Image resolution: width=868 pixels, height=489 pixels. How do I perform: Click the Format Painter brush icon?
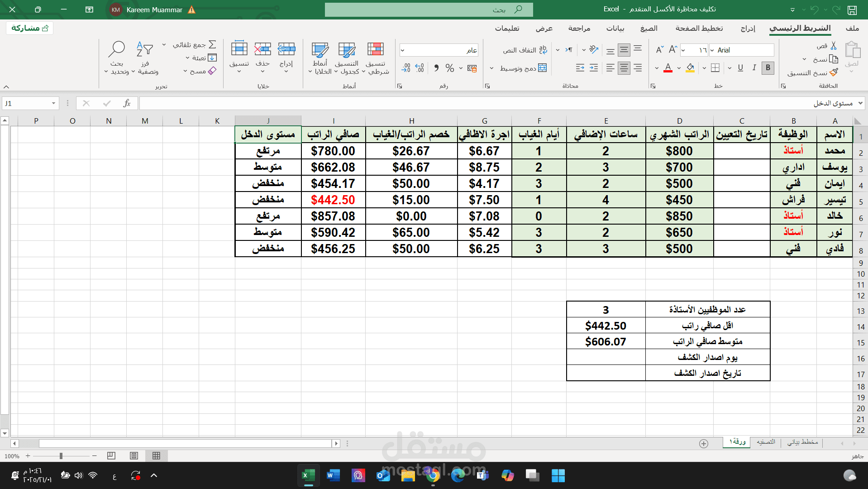(834, 72)
